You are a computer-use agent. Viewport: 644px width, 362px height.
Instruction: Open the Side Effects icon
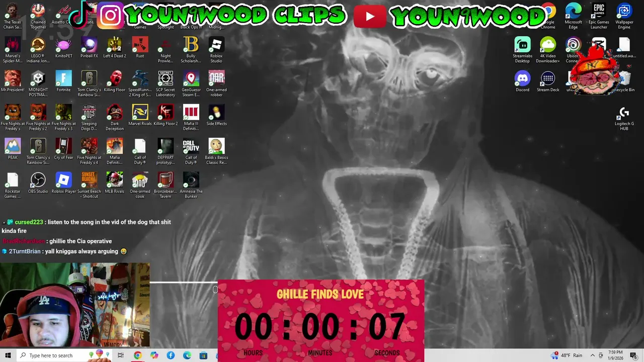tap(216, 115)
